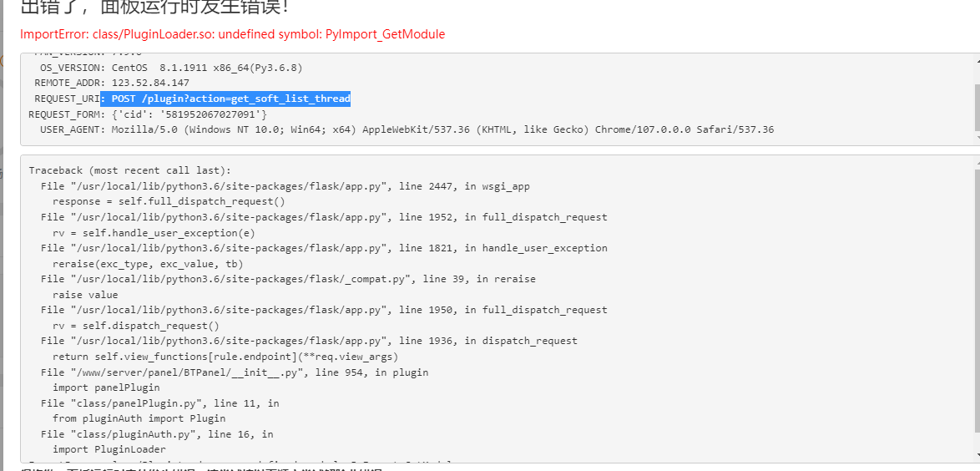This screenshot has width=980, height=471.
Task: Click the request info box's scroll-down arrow
Action: click(x=975, y=139)
